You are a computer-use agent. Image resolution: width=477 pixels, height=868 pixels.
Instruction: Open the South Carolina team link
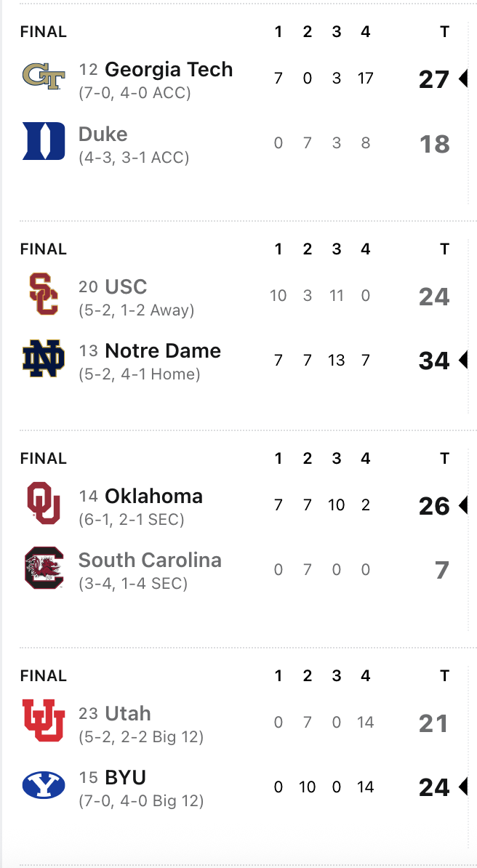click(150, 560)
